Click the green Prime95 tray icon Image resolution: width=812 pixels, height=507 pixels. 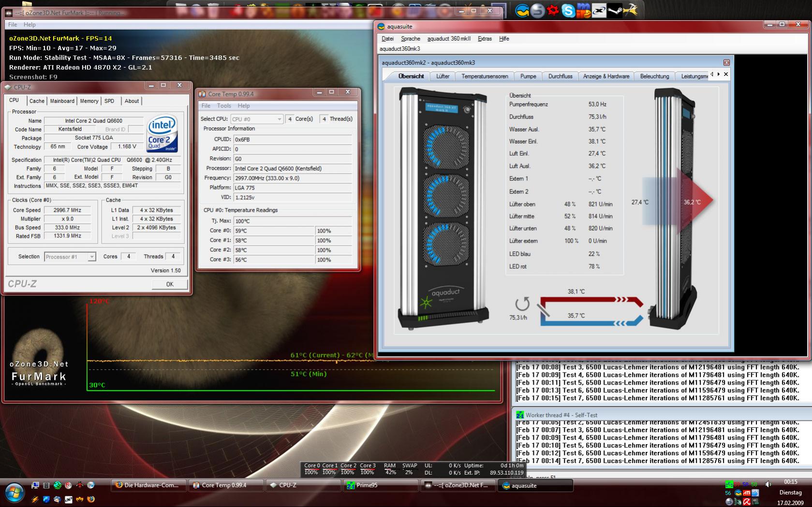(x=729, y=484)
